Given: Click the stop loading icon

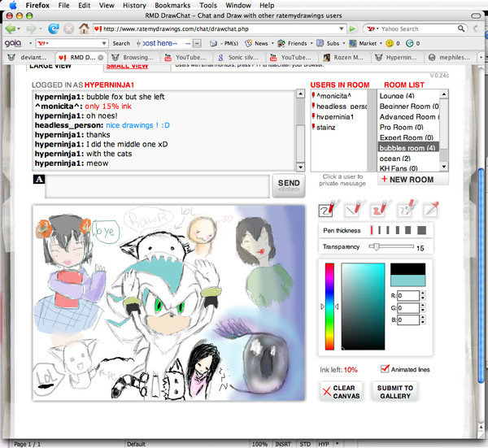Looking at the screenshot, I should click(69, 29).
